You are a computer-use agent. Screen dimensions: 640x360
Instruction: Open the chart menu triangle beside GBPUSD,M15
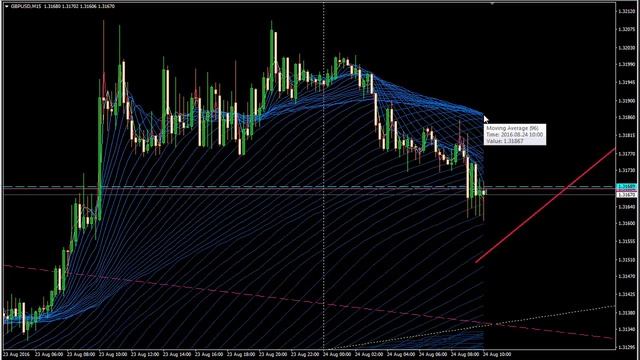point(7,7)
